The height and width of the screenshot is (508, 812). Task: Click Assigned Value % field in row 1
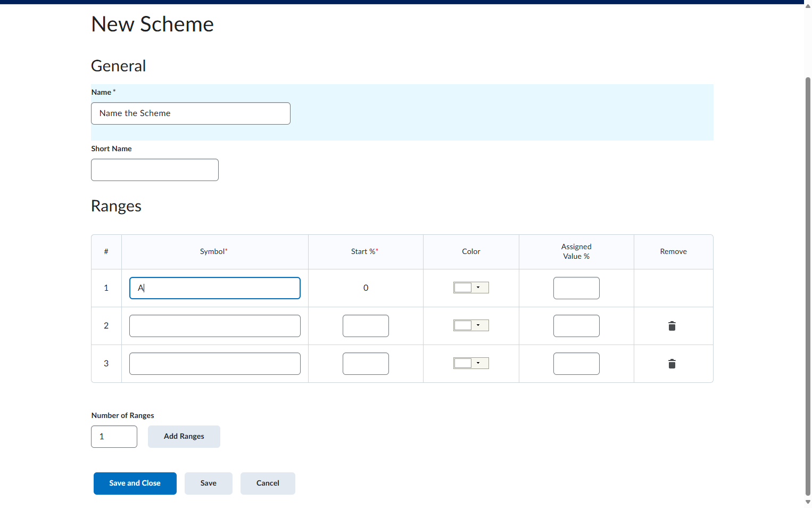576,288
